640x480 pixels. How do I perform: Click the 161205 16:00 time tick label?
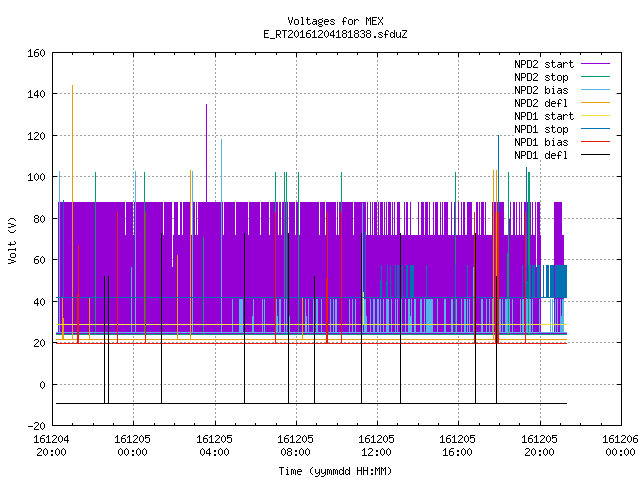click(458, 446)
